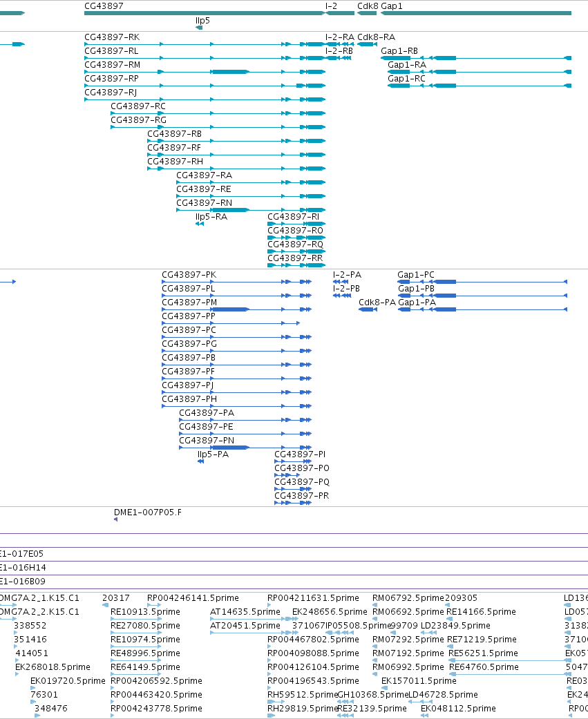The image size is (588, 719).
Task: Select transcript CG43897-RC
Action: point(218,113)
